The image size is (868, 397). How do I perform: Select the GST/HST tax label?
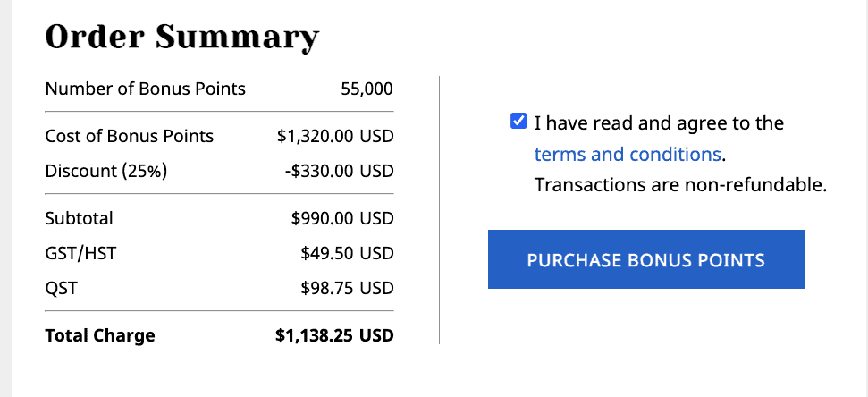click(x=80, y=253)
